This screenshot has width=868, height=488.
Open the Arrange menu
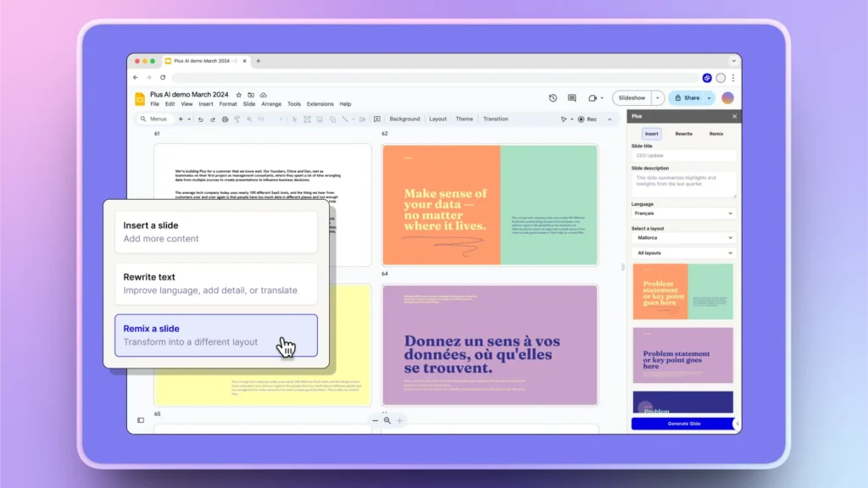point(271,104)
